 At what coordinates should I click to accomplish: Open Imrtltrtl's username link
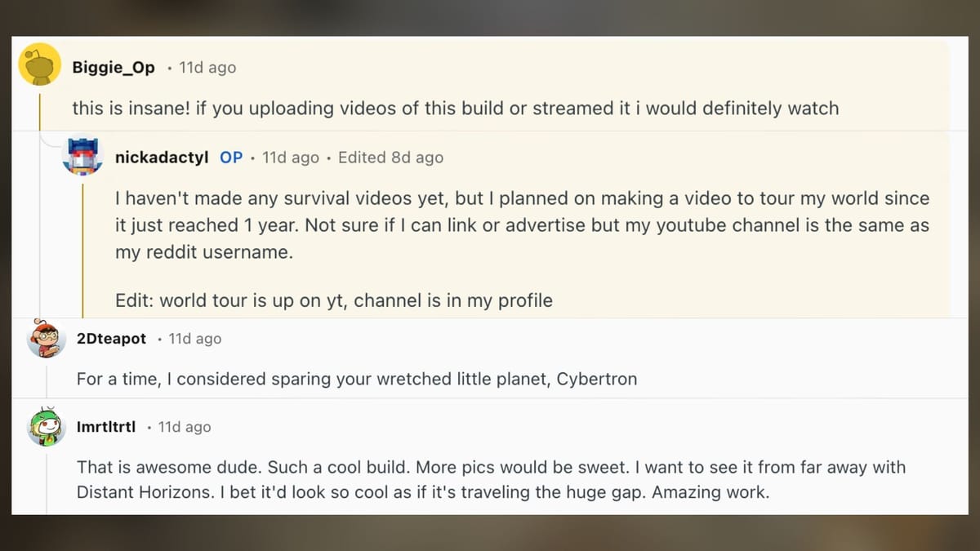point(106,427)
